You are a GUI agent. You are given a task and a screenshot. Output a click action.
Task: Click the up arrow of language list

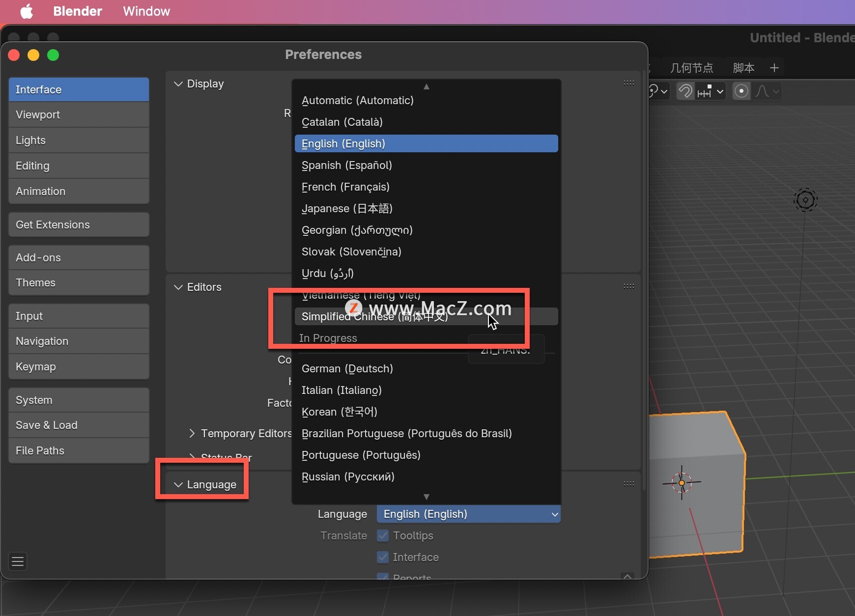click(427, 86)
